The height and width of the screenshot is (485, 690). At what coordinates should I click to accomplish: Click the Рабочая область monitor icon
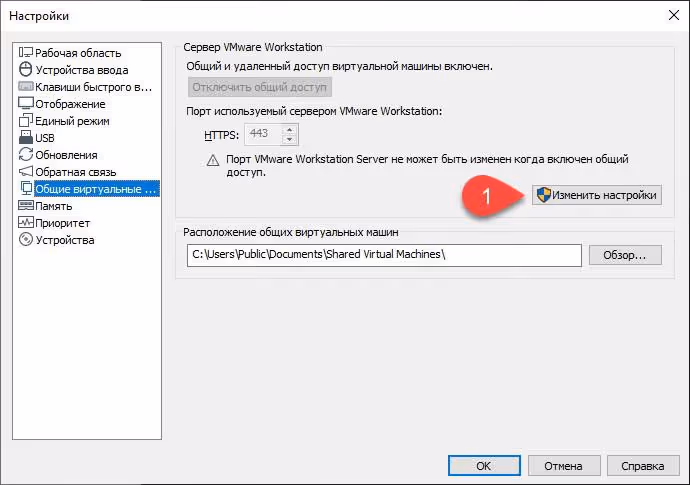click(26, 52)
